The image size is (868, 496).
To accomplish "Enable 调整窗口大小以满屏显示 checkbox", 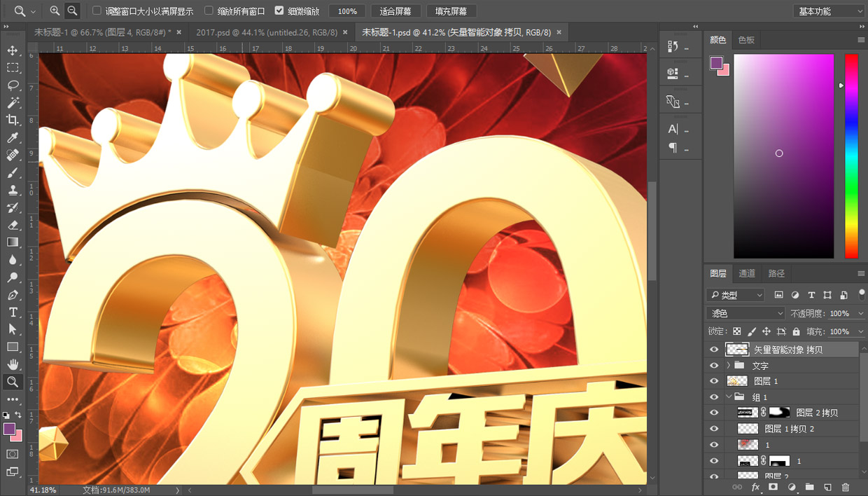I will point(97,11).
